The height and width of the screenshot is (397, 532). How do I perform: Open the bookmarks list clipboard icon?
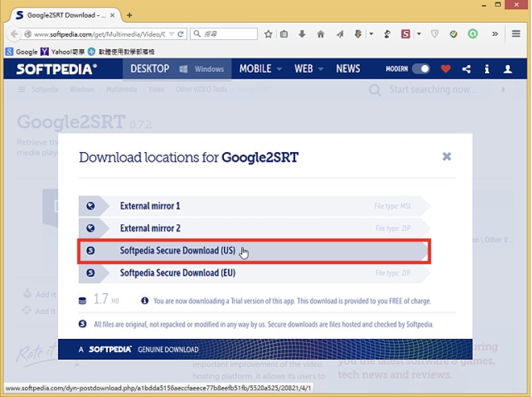(x=284, y=34)
